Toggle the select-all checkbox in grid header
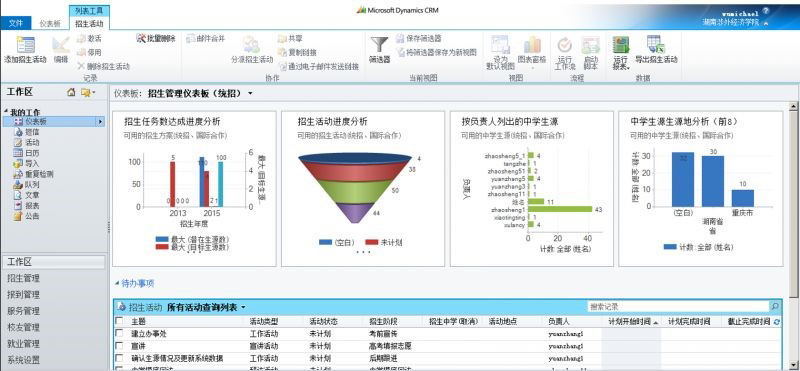 [x=119, y=321]
